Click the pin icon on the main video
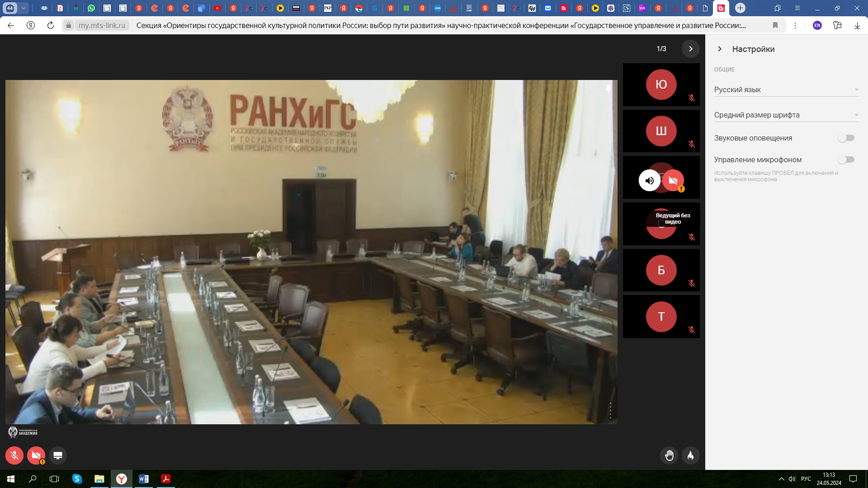The image size is (868, 488). [x=609, y=89]
